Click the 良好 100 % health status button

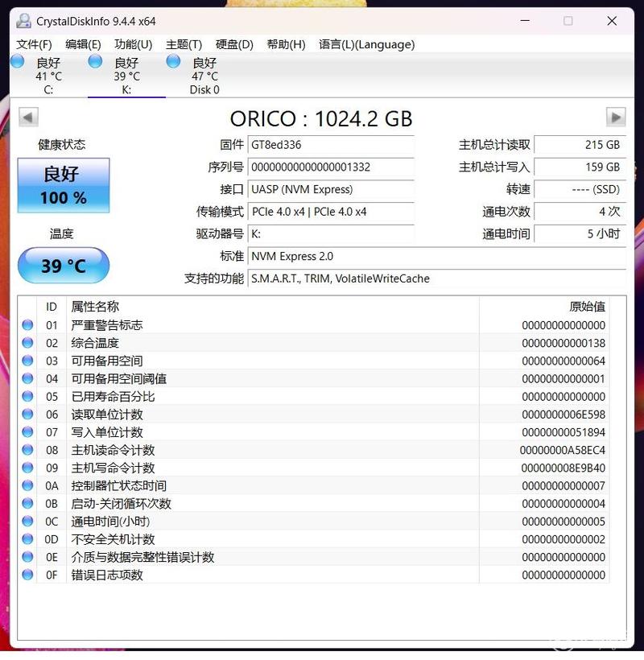point(64,185)
